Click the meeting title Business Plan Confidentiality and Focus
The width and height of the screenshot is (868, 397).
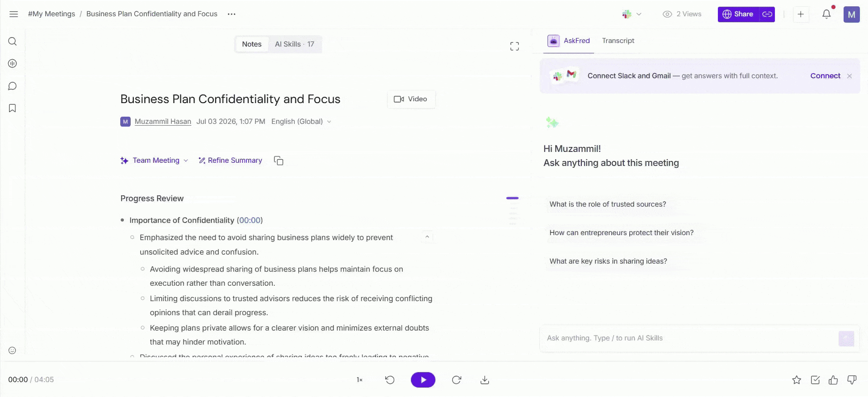[x=230, y=99]
